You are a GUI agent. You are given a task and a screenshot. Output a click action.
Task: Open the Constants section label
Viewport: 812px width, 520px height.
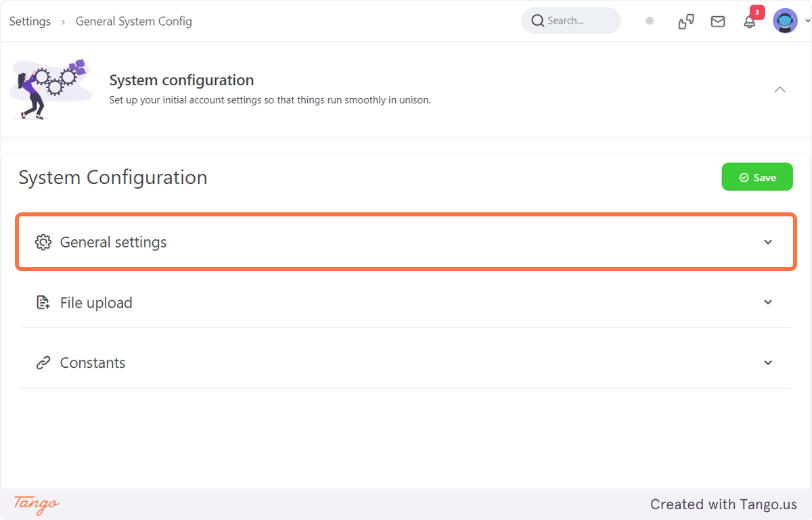click(x=93, y=363)
